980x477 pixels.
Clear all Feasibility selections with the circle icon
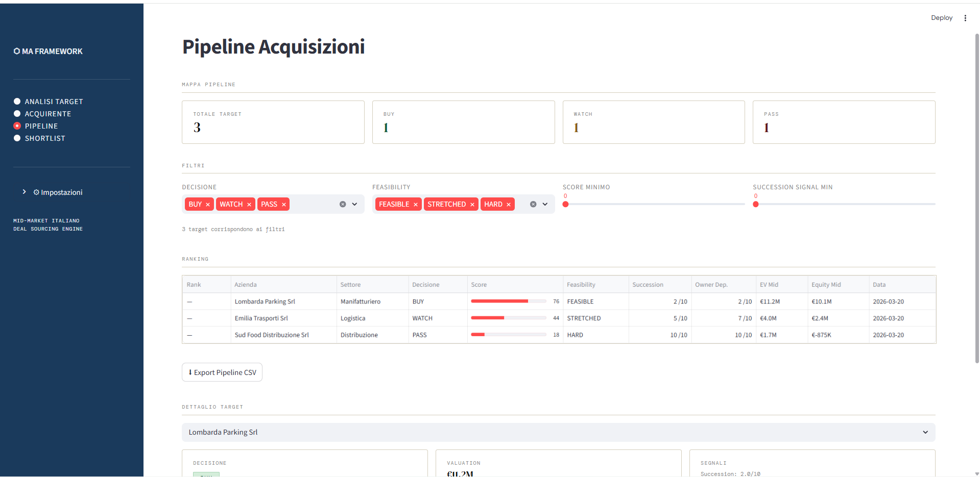pos(533,204)
